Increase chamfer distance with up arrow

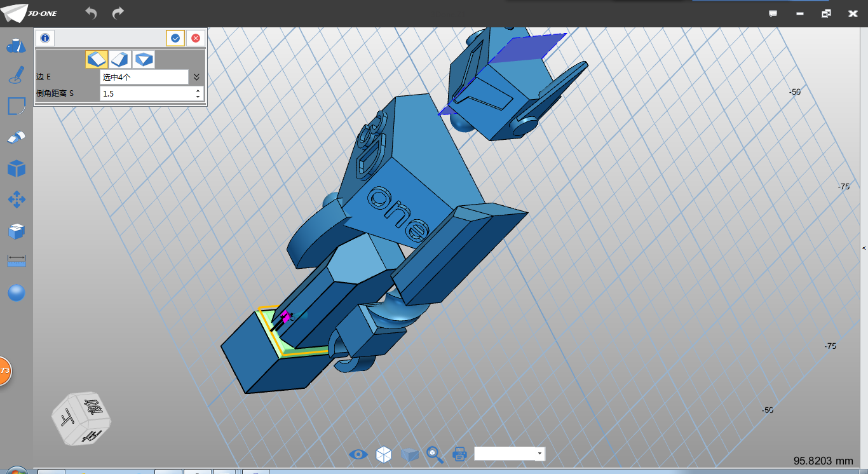[198, 90]
